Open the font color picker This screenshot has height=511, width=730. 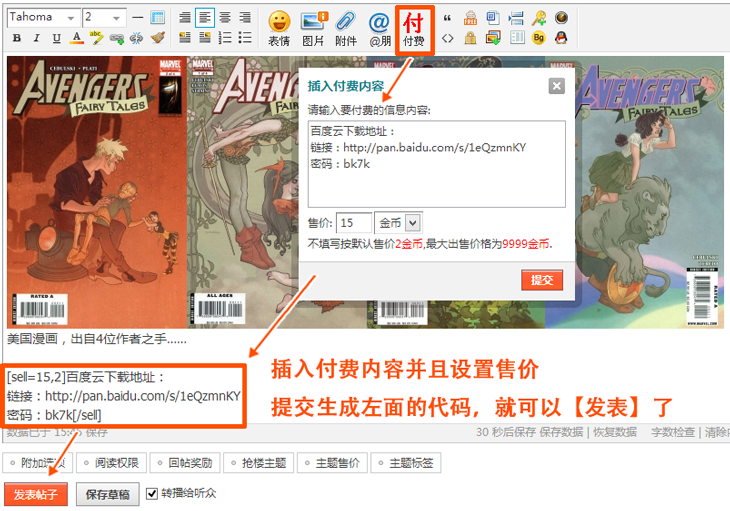tap(76, 38)
